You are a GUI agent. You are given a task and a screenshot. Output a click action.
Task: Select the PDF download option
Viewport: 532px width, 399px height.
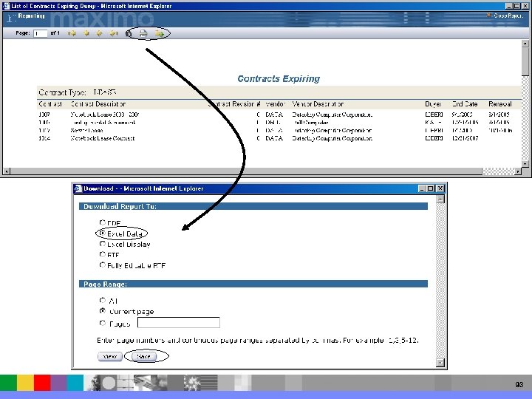103,222
